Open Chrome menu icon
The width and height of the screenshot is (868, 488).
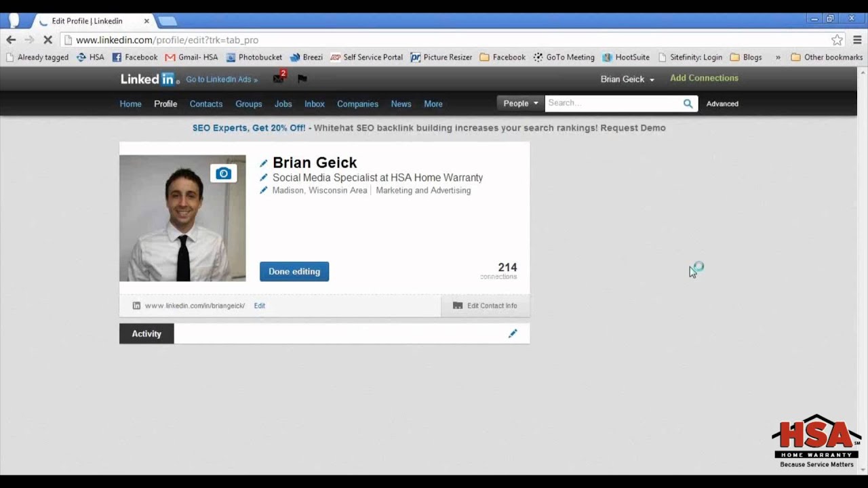(858, 40)
